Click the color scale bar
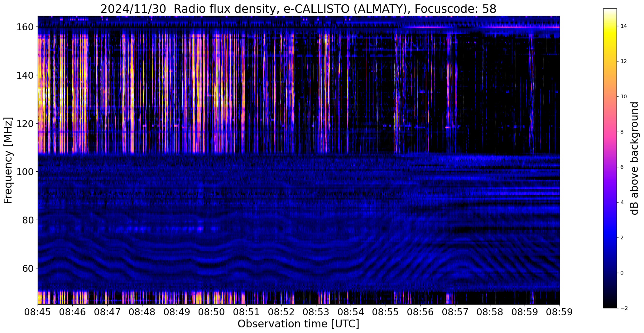 click(x=610, y=158)
